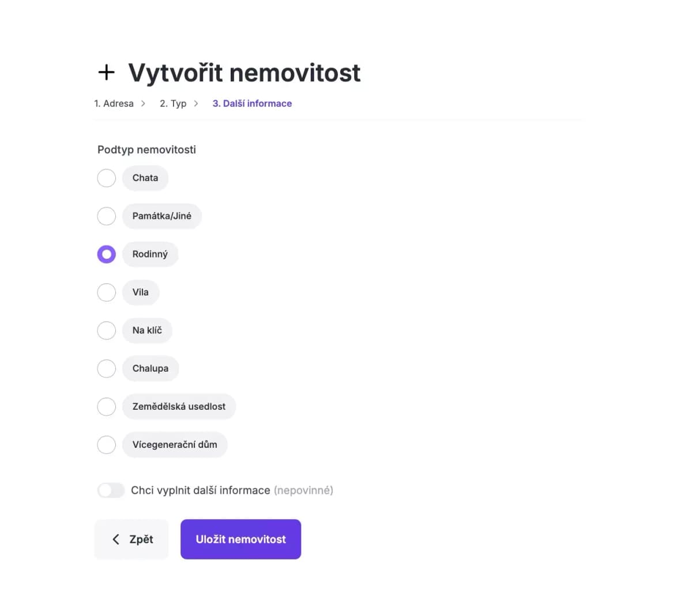Viewport: 692px width, 616px height.
Task: Select the Památka/Jiné radio option
Action: click(106, 216)
